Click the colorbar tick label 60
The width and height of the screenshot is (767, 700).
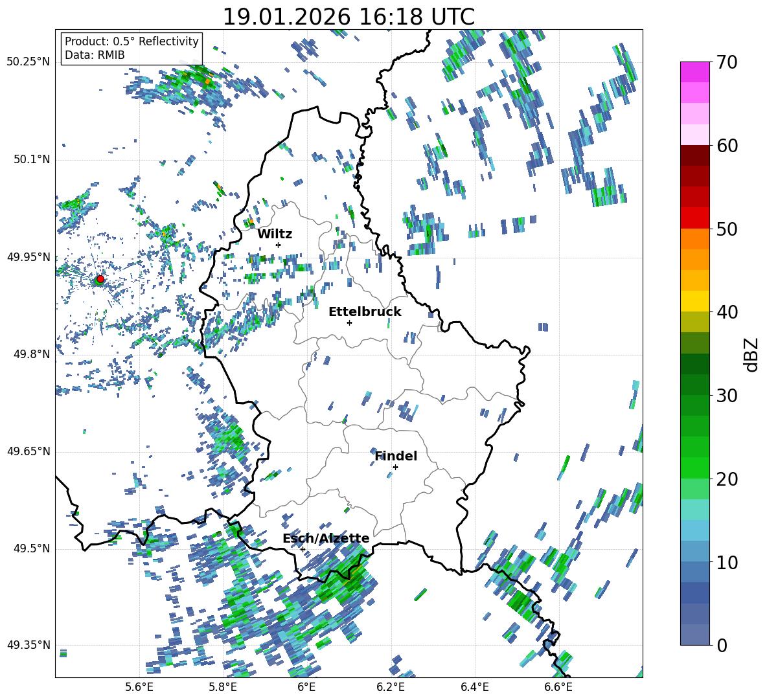tap(727, 146)
